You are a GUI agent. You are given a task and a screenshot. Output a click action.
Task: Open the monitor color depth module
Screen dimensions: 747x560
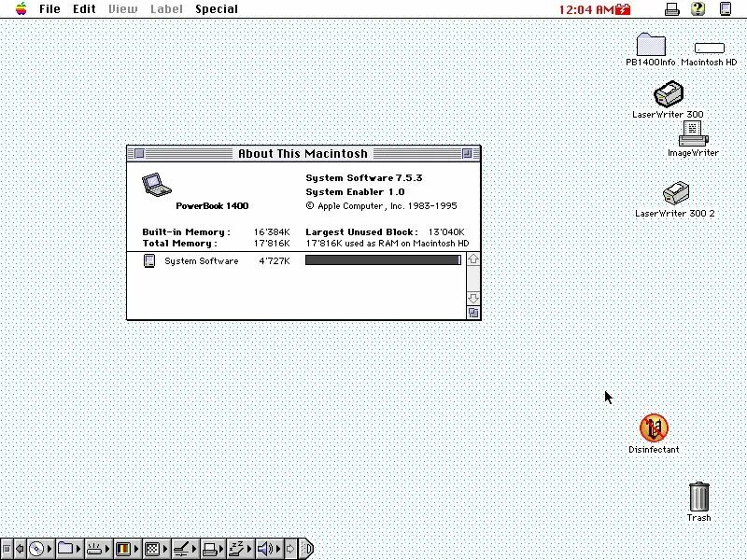(x=127, y=549)
